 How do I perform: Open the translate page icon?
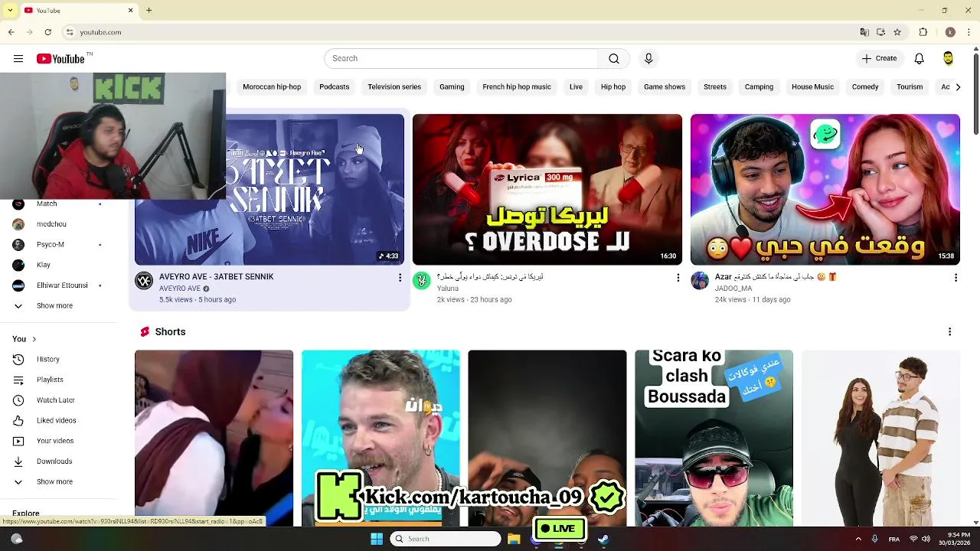[x=864, y=32]
